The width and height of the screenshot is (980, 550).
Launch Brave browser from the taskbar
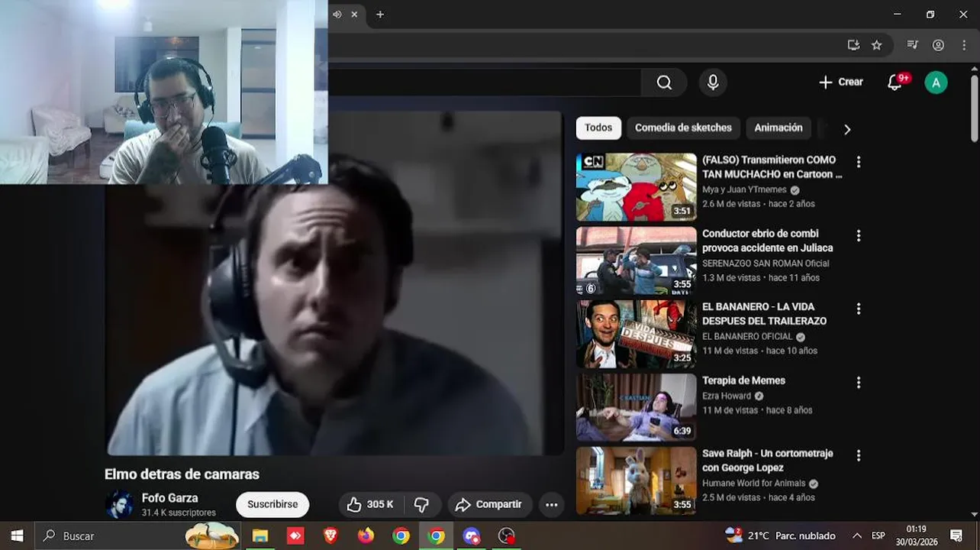point(330,535)
